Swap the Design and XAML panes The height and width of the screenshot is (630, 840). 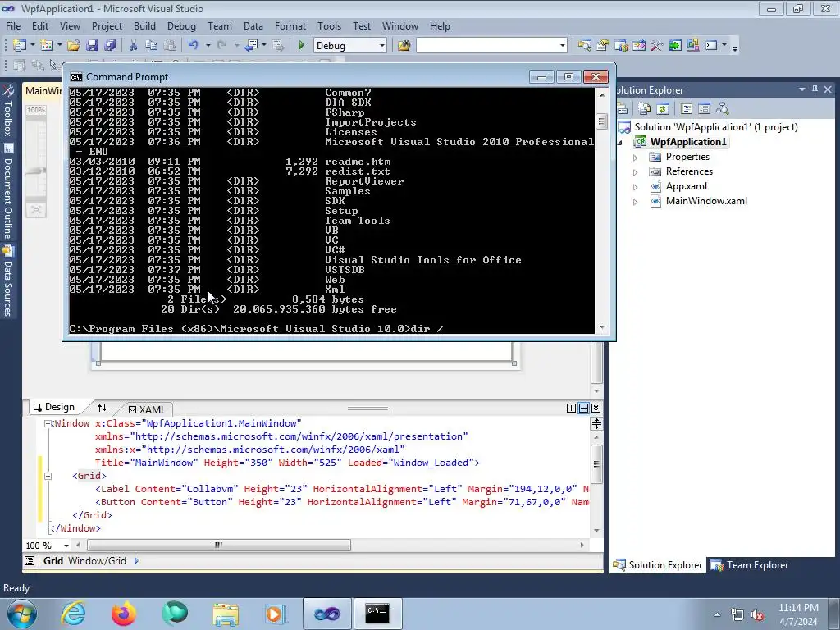102,408
